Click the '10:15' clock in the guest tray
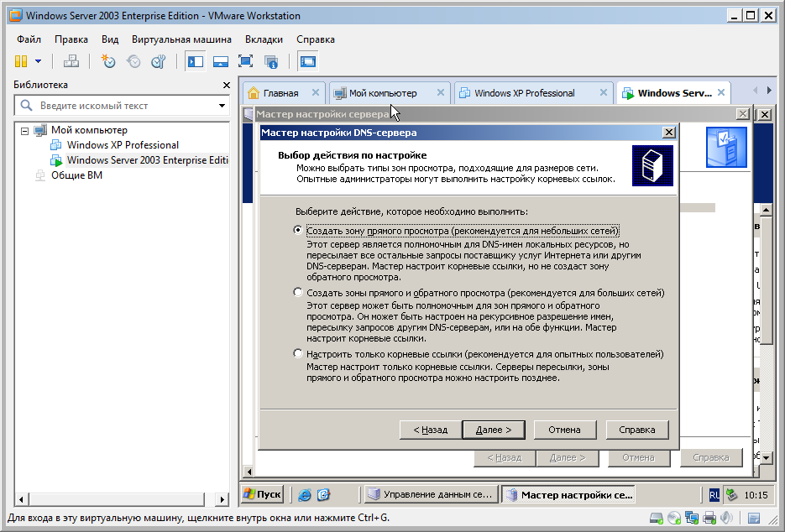 [756, 495]
